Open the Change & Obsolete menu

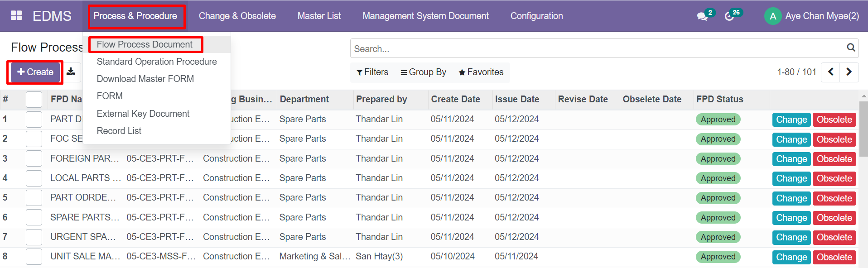(x=237, y=16)
